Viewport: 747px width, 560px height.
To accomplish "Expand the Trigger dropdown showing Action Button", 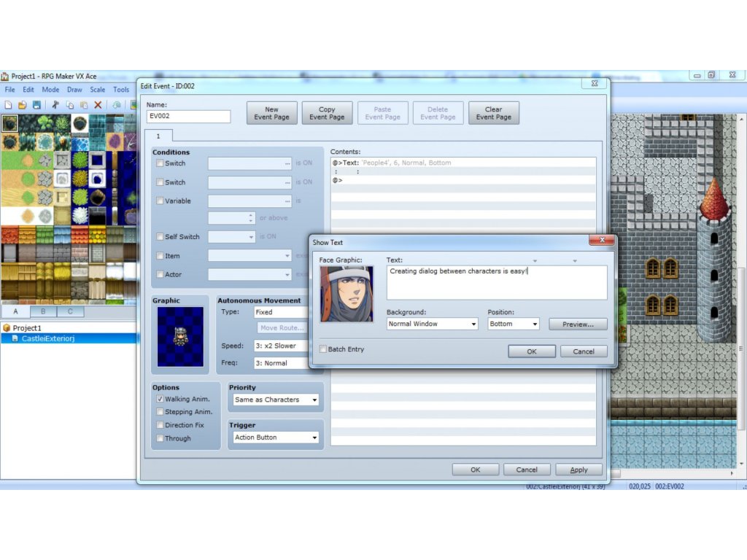I will click(x=276, y=437).
